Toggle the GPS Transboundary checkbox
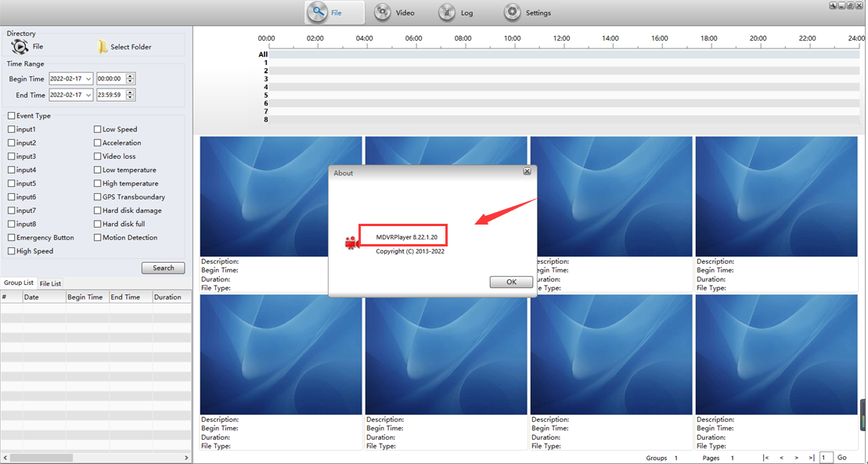868x464 pixels. 98,197
